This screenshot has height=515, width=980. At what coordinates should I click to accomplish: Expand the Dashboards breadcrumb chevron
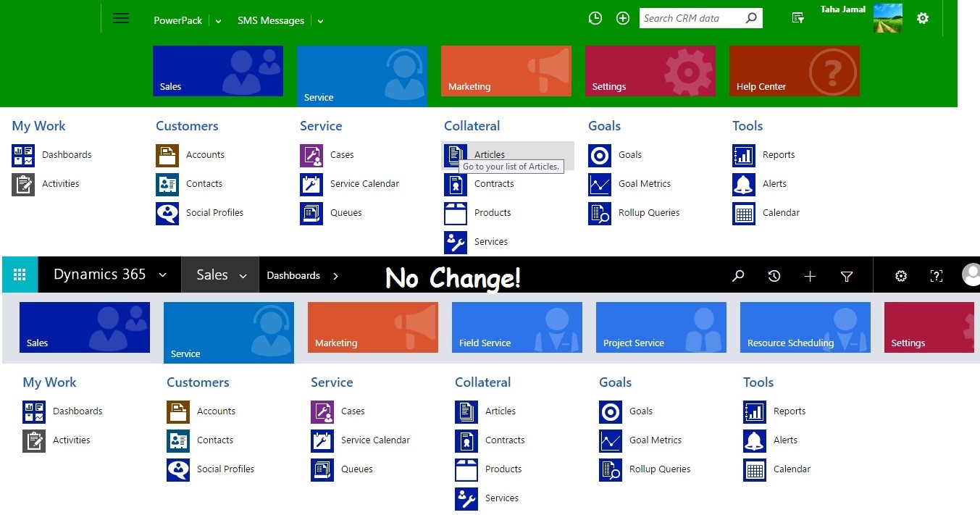[x=335, y=276]
